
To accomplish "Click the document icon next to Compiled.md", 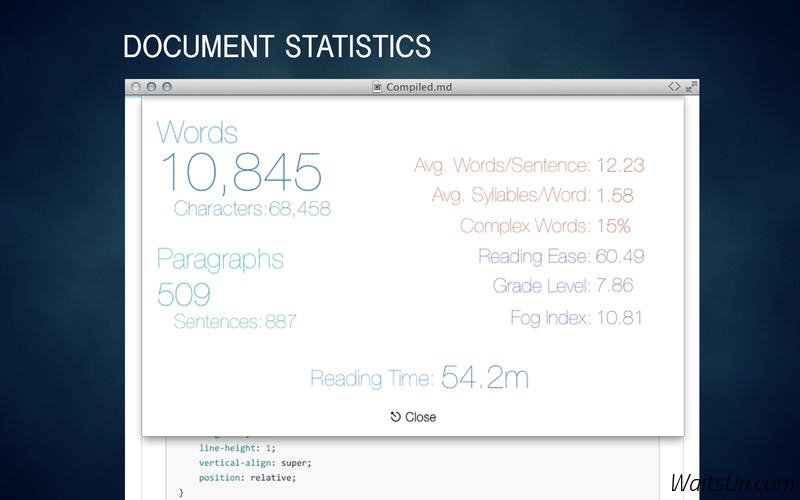I will coord(377,87).
